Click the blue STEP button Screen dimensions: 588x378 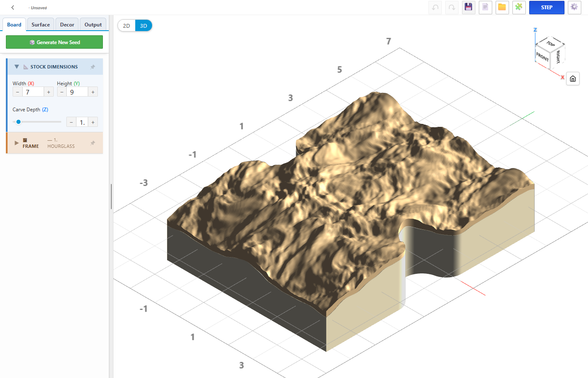click(x=547, y=8)
